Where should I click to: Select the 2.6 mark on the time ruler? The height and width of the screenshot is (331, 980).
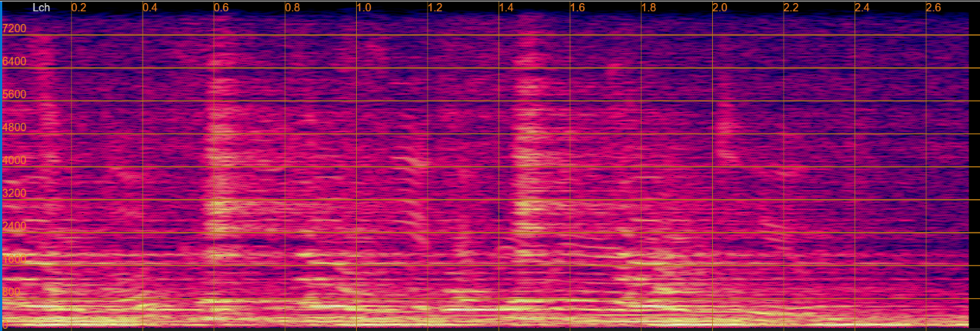933,7
